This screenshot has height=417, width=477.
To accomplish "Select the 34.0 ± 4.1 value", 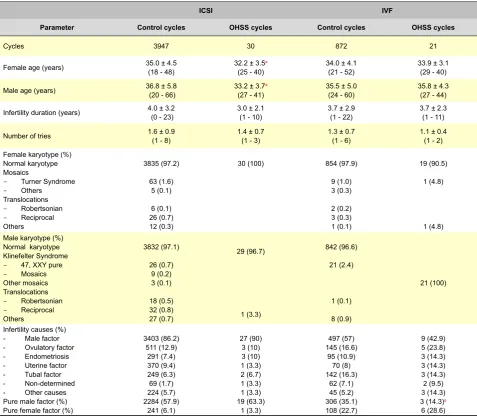I will (x=341, y=63).
